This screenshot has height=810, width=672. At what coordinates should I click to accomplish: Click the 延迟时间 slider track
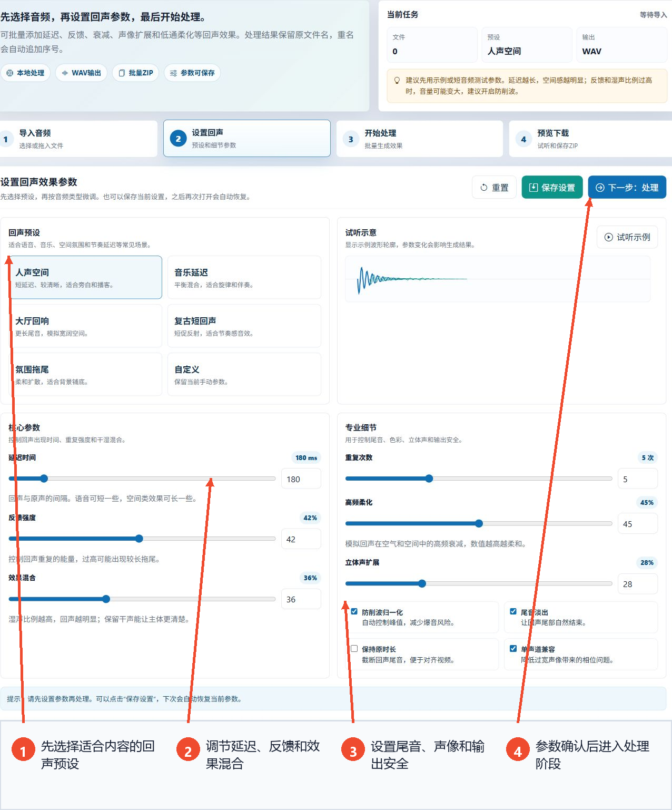pos(142,479)
